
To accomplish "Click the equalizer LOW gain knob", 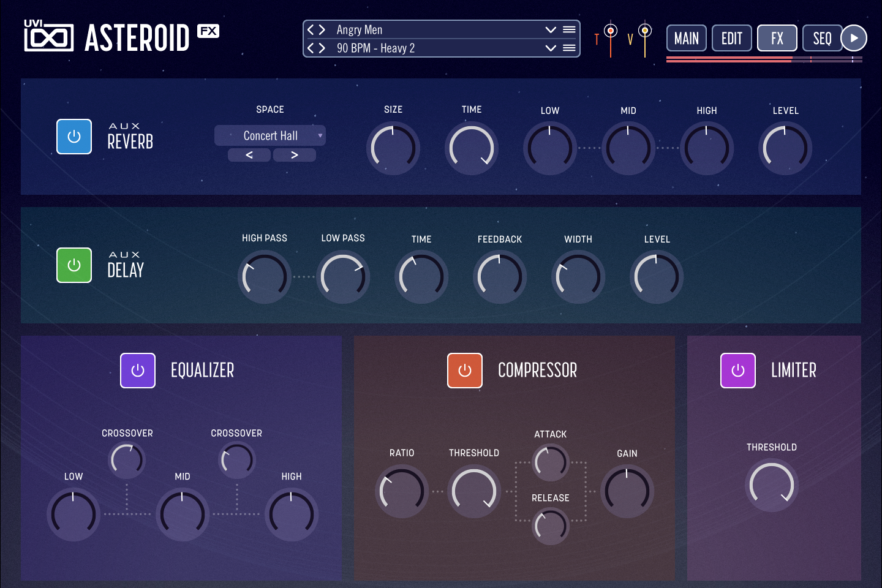I will (73, 514).
